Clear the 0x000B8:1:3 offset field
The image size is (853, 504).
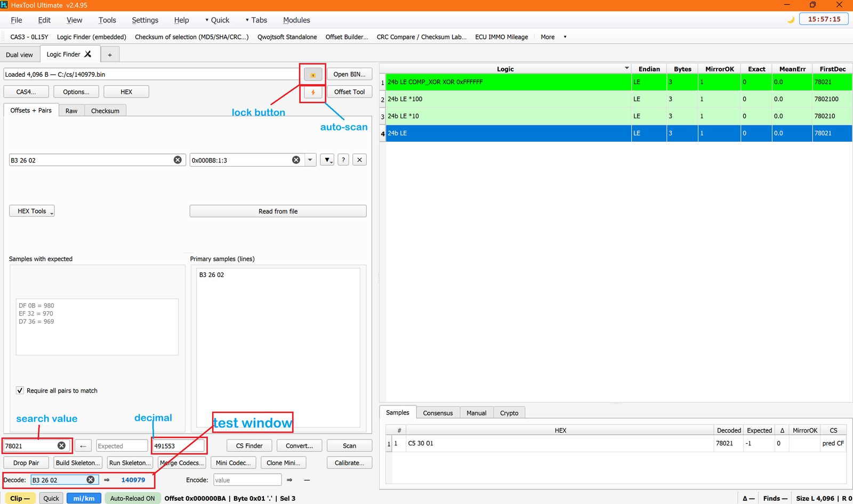pyautogui.click(x=296, y=160)
